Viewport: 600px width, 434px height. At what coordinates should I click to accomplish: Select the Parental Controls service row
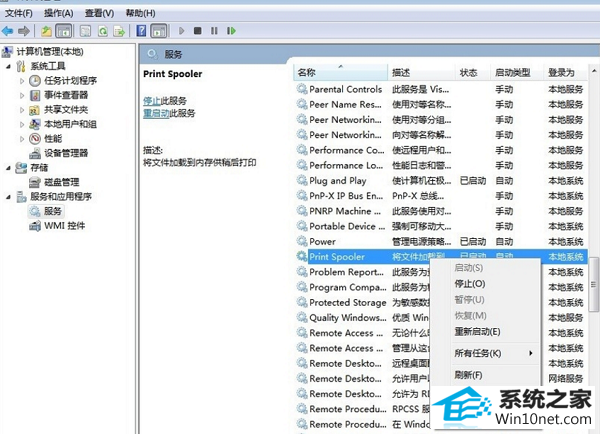coord(440,89)
